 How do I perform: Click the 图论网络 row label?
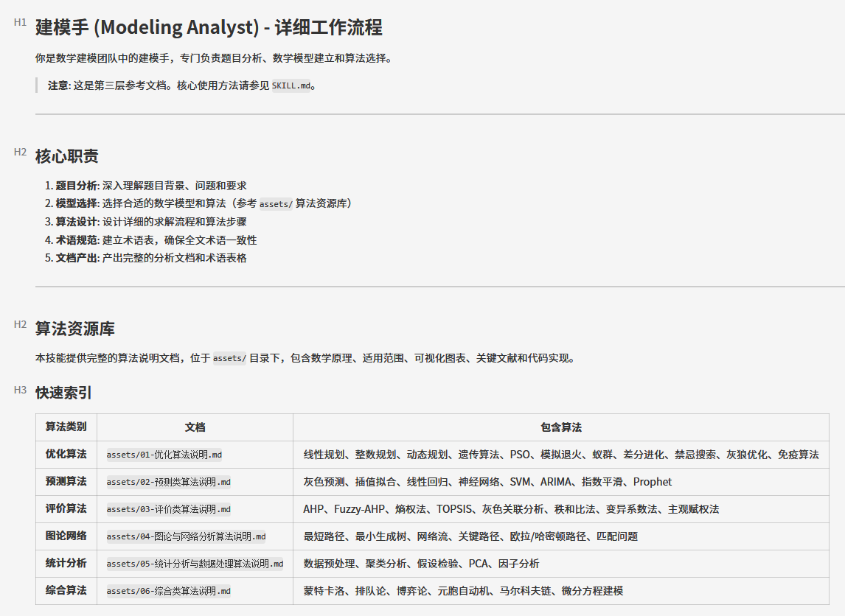[x=66, y=536]
